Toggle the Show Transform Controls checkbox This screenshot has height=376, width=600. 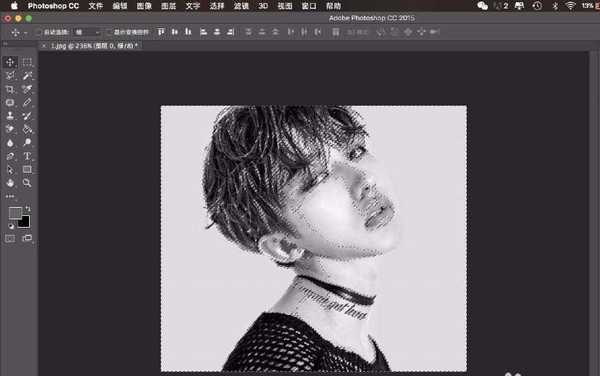(109, 32)
